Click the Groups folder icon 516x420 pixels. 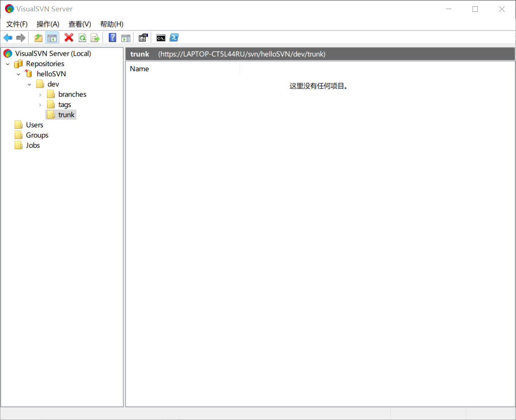(x=19, y=135)
